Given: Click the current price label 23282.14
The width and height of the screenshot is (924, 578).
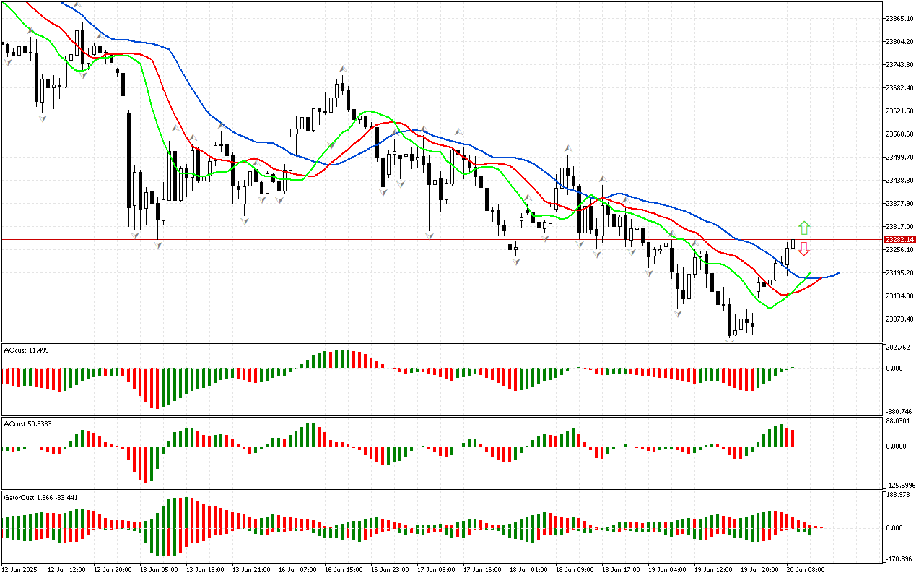Looking at the screenshot, I should click(900, 239).
